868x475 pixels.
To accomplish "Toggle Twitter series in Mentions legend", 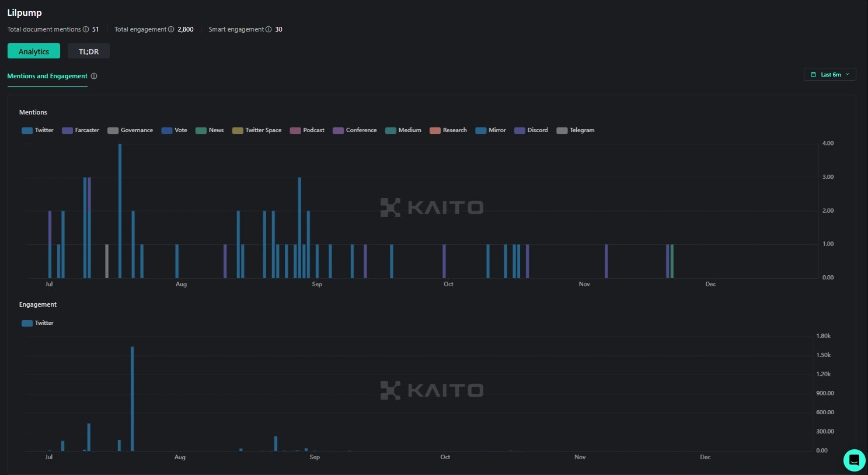I will click(37, 130).
